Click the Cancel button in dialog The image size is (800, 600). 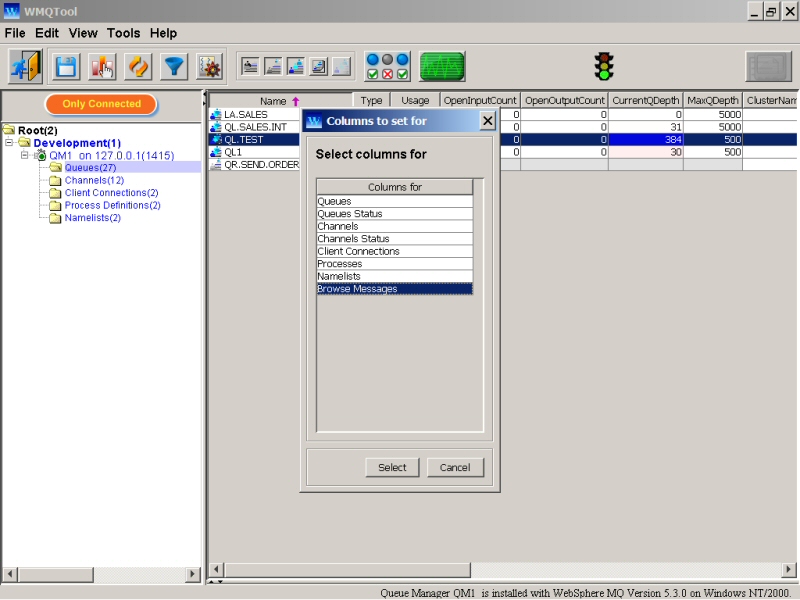tap(455, 467)
